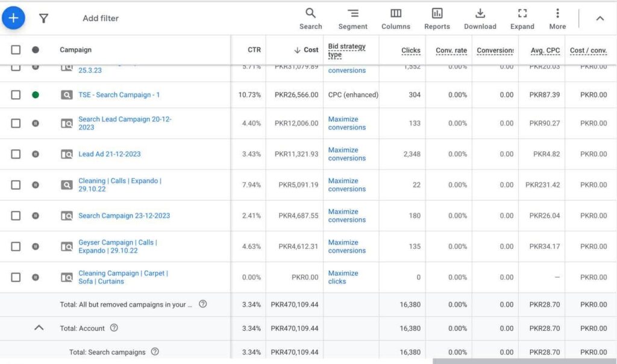Viewport: 617px width, 364px height.
Task: Collapse the Total: Account section
Action: (x=39, y=328)
